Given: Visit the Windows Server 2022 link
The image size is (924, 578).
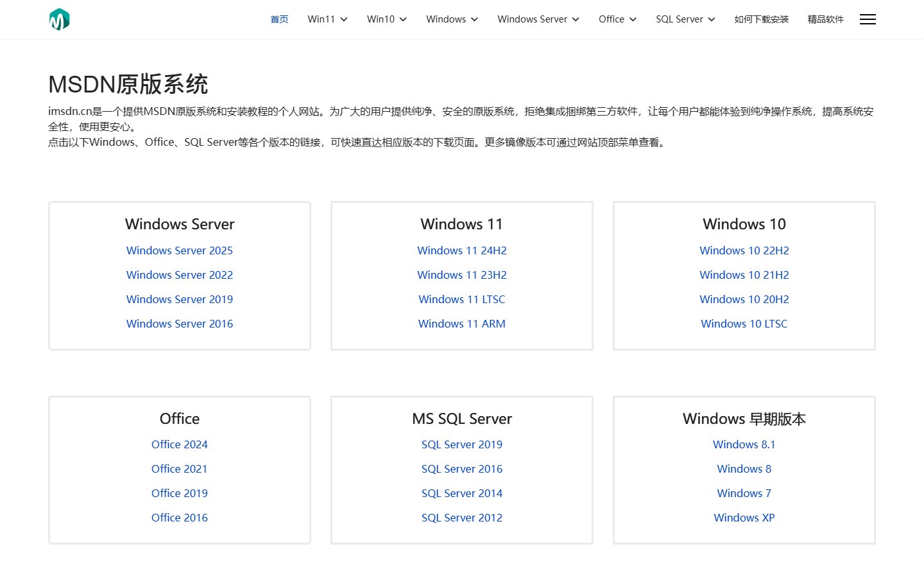Looking at the screenshot, I should [180, 275].
